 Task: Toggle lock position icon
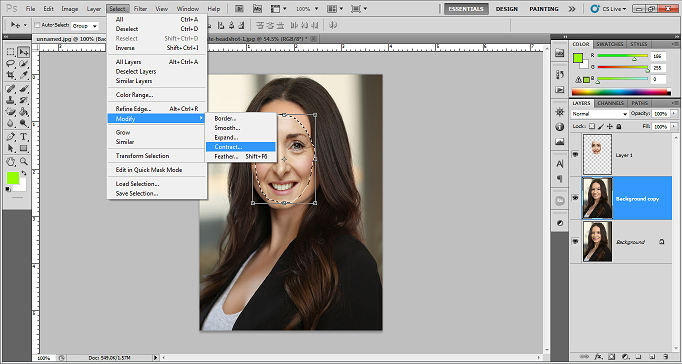coord(610,126)
